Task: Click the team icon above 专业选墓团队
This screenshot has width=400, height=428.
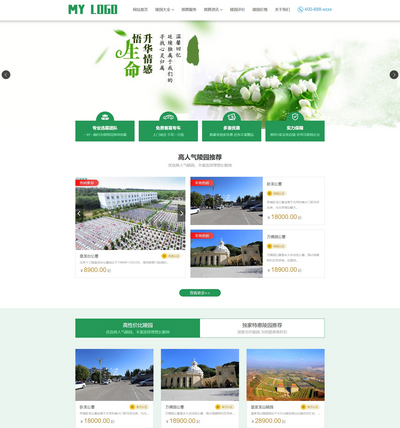Action: (x=105, y=117)
